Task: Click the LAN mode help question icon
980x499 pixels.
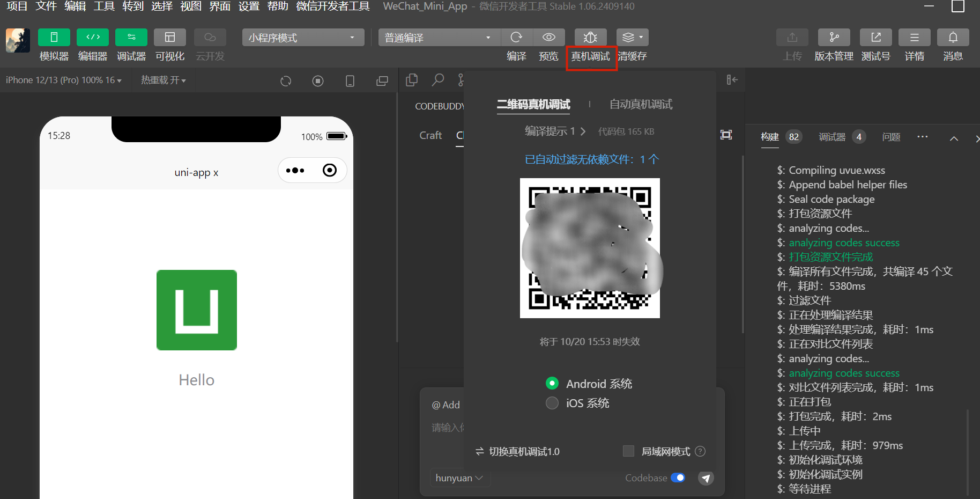Action: click(x=700, y=451)
